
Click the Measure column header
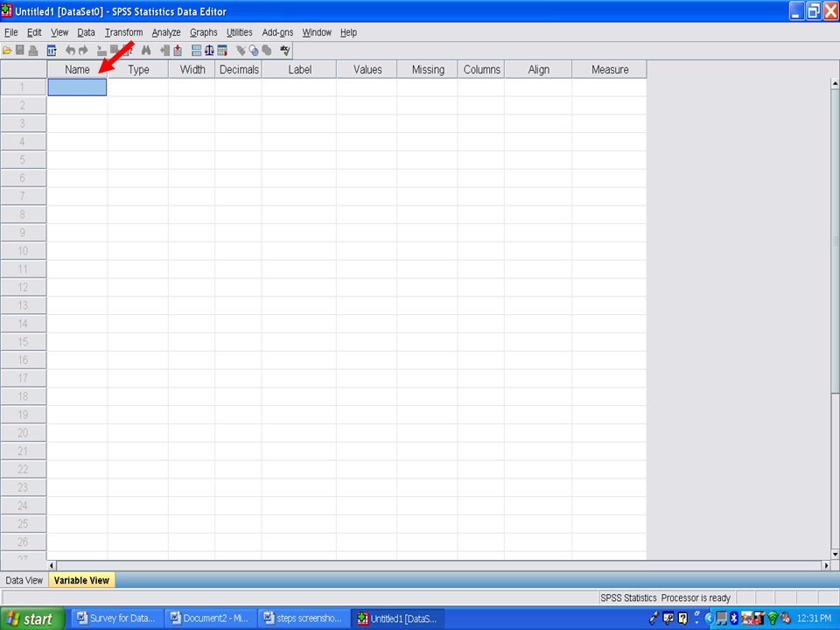(x=609, y=69)
